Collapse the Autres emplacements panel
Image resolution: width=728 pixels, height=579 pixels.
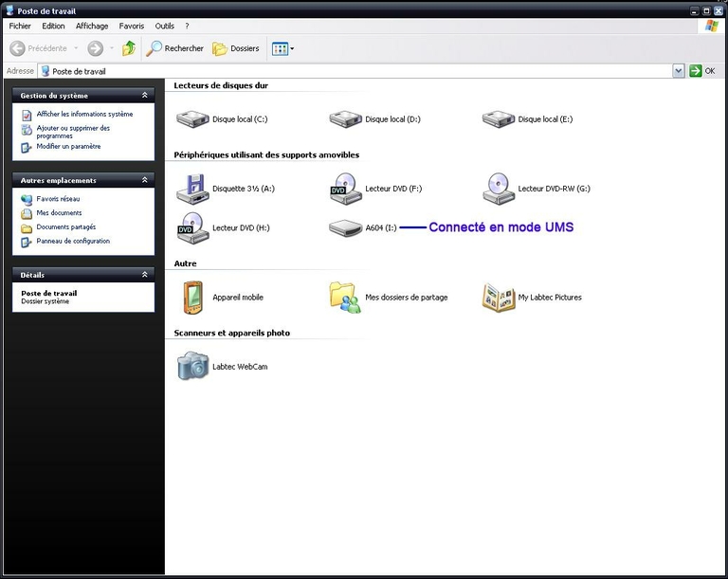coord(144,180)
